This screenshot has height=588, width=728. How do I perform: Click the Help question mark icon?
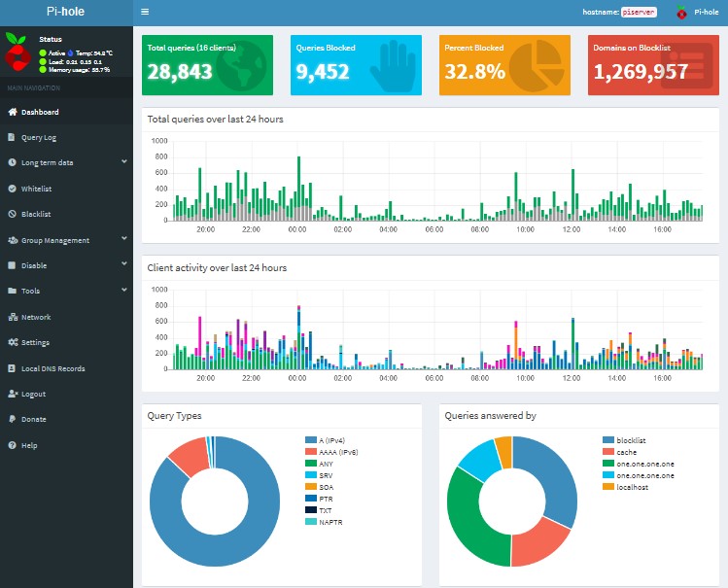pyautogui.click(x=12, y=445)
